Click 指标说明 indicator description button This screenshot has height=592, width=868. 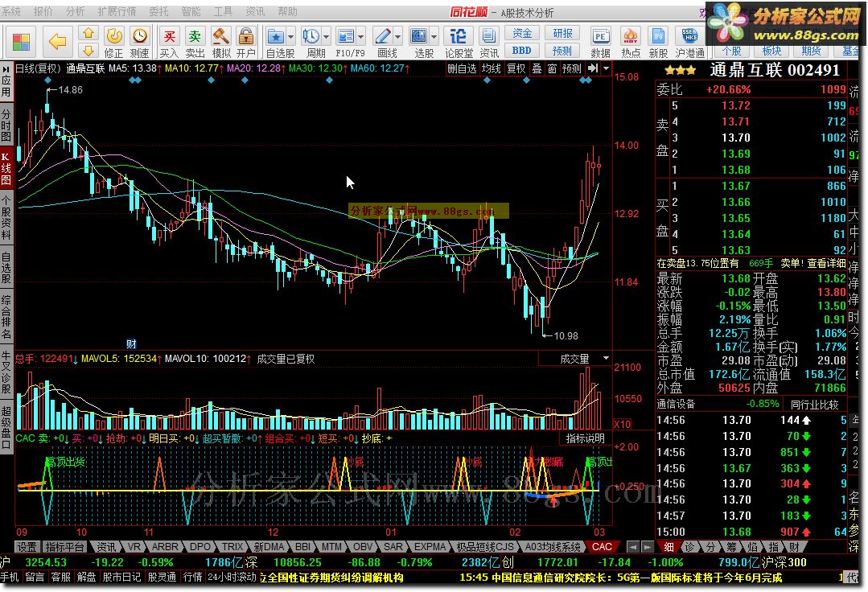(x=585, y=438)
